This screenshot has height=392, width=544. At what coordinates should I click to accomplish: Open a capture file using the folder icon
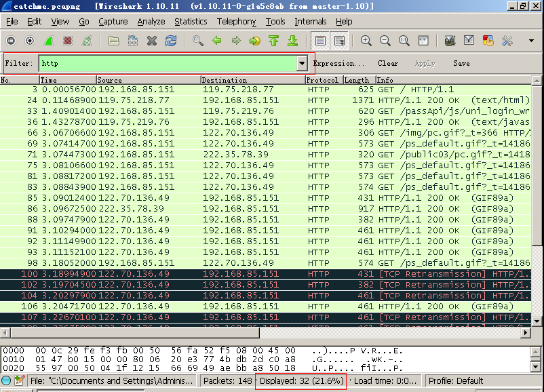[x=113, y=41]
